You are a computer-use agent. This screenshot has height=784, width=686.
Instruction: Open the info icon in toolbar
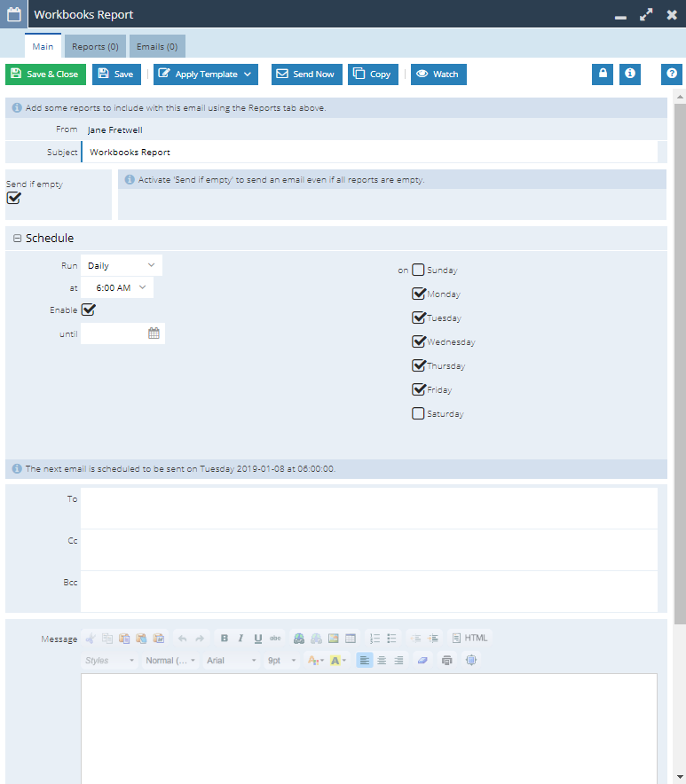click(x=630, y=74)
